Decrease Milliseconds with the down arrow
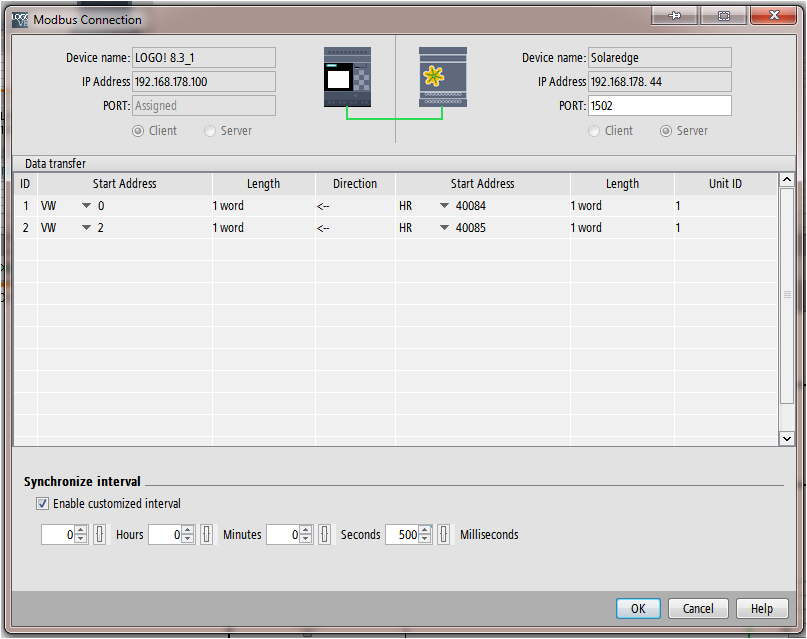807x639 pixels. tap(425, 539)
